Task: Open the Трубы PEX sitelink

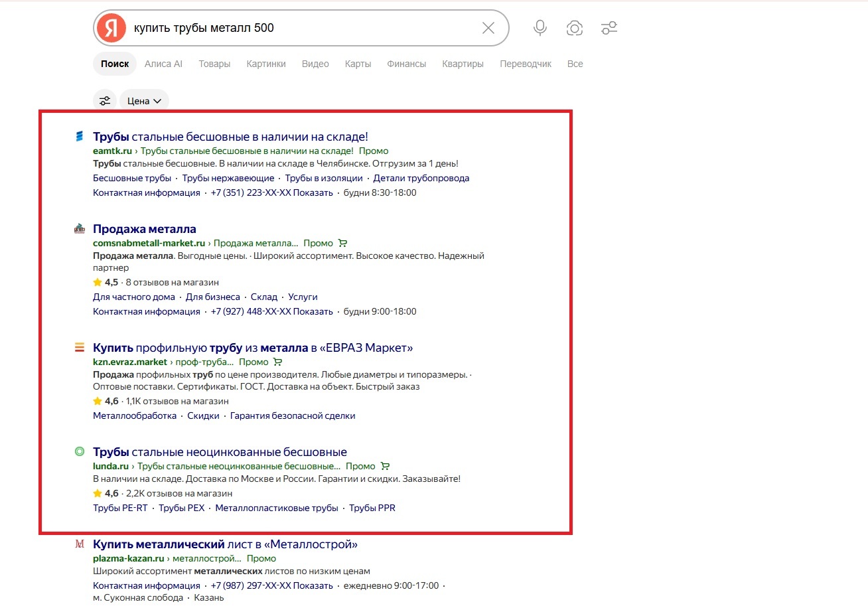Action: click(x=182, y=508)
